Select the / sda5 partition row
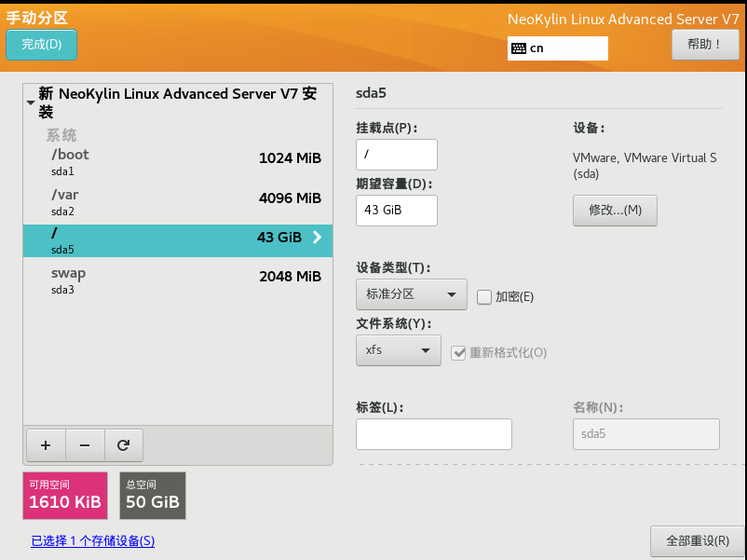Image resolution: width=747 pixels, height=560 pixels. click(x=178, y=240)
